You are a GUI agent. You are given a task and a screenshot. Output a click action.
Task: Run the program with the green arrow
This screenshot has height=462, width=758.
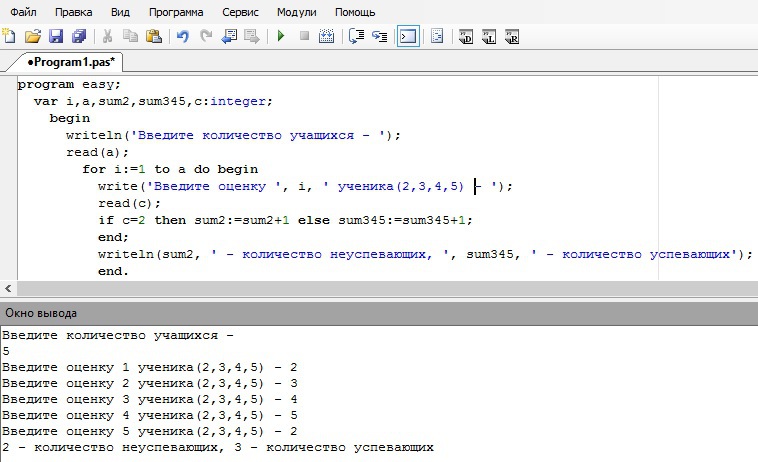pos(281,37)
